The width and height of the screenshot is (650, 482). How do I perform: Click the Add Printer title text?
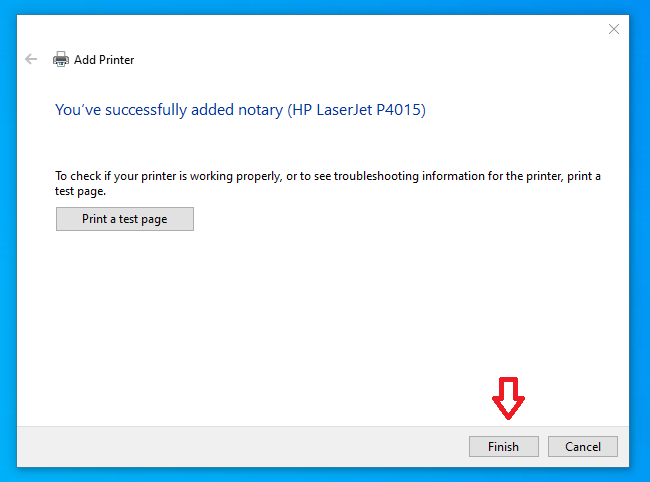[x=104, y=60]
